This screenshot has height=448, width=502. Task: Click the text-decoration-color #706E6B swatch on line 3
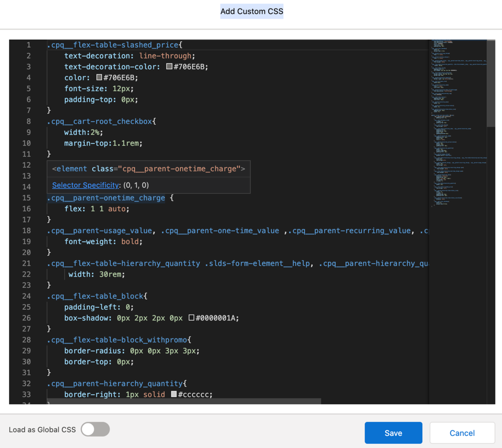[169, 66]
